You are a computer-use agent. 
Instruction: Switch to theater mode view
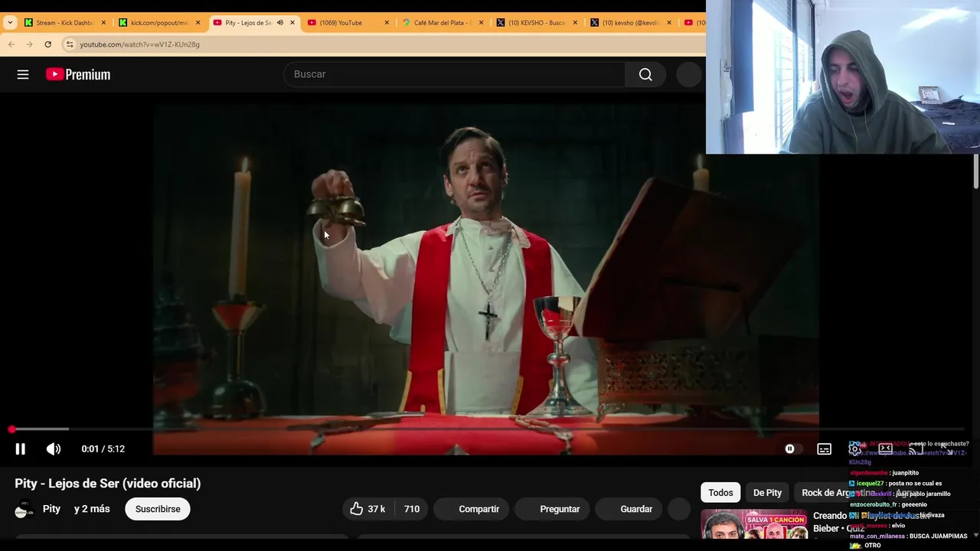885,448
